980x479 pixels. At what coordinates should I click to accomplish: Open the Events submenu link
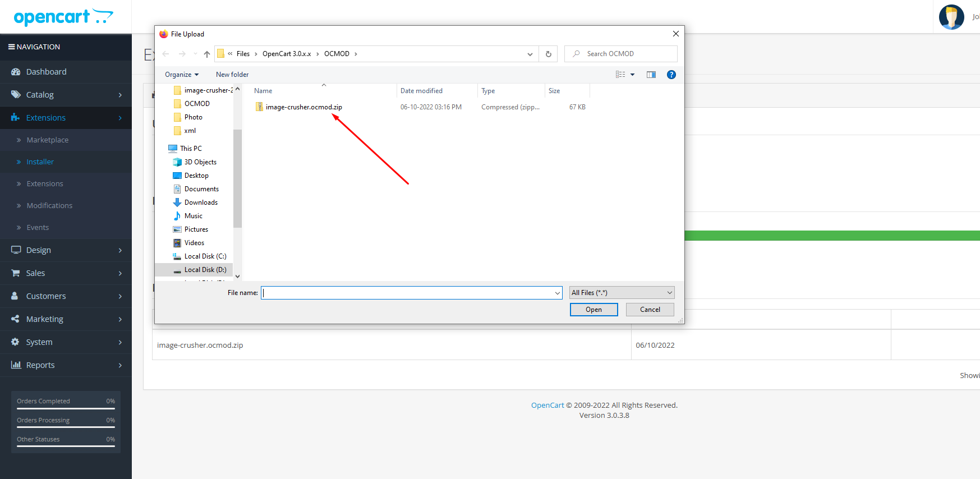tap(38, 227)
